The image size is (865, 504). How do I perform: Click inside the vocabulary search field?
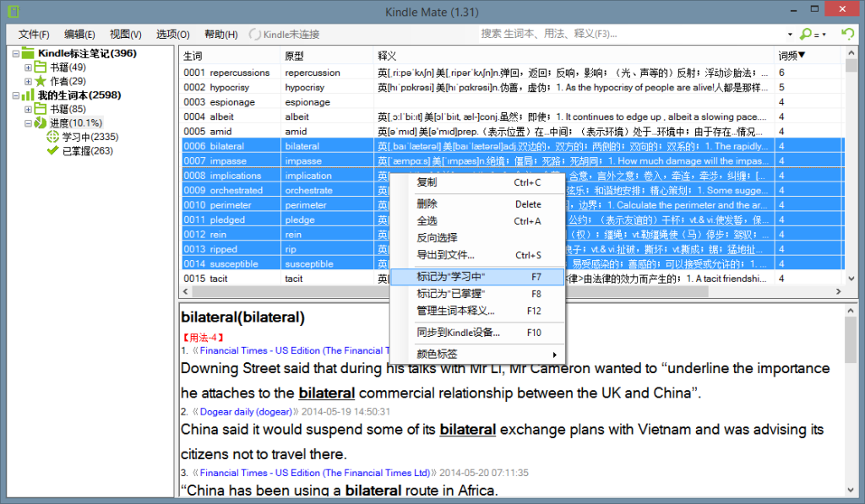point(632,34)
